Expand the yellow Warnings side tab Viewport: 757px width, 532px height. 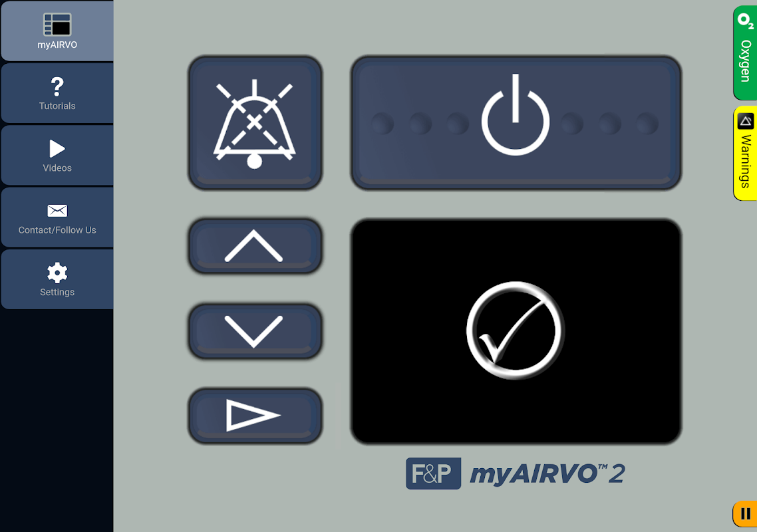click(745, 153)
